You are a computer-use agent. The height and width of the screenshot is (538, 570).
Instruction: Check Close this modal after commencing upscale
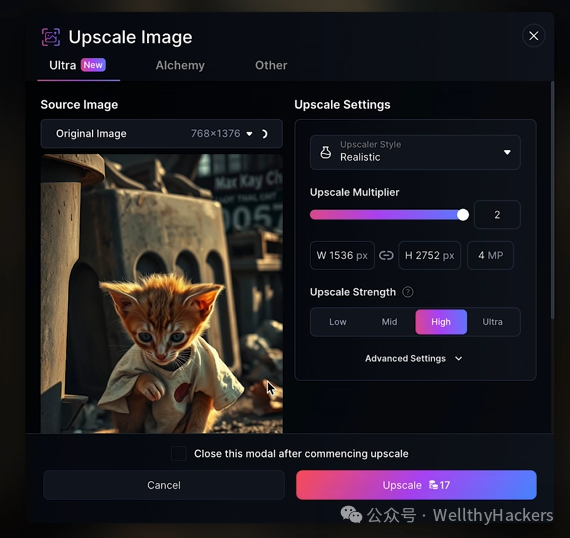point(178,454)
